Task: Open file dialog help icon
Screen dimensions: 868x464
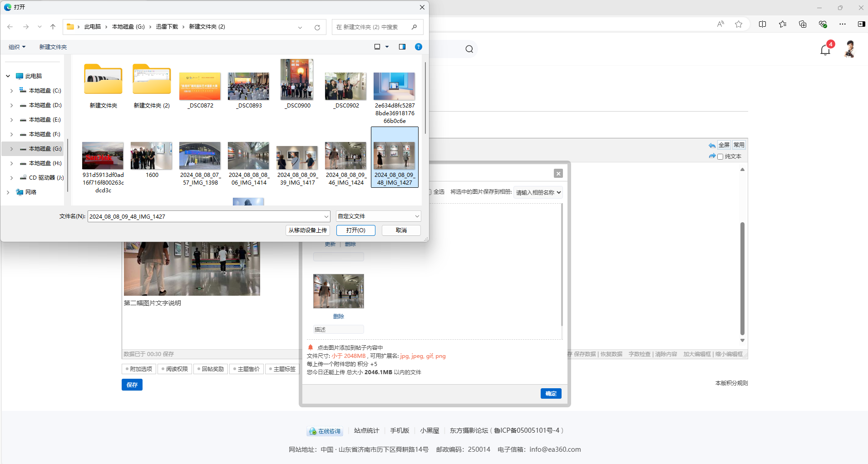Action: (418, 47)
